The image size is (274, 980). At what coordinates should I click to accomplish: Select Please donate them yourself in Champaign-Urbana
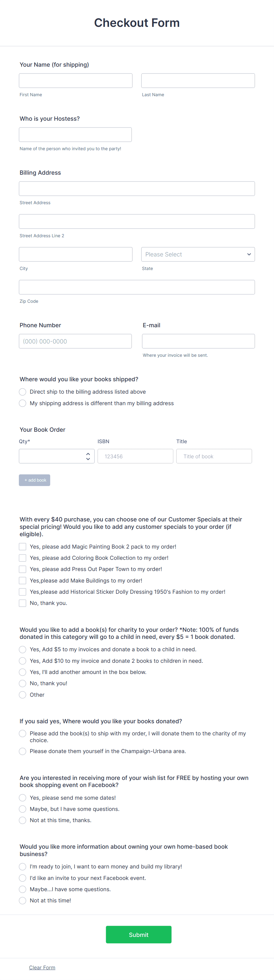22,751
